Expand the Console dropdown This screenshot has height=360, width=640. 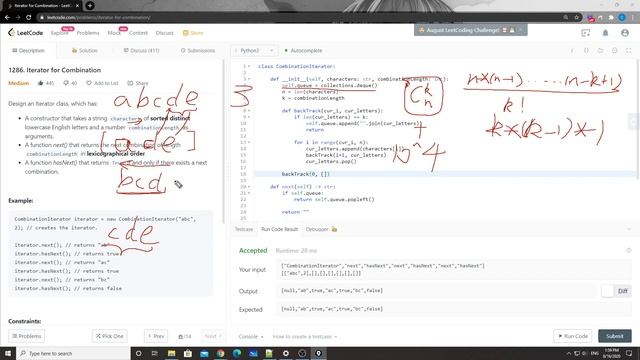pos(251,337)
